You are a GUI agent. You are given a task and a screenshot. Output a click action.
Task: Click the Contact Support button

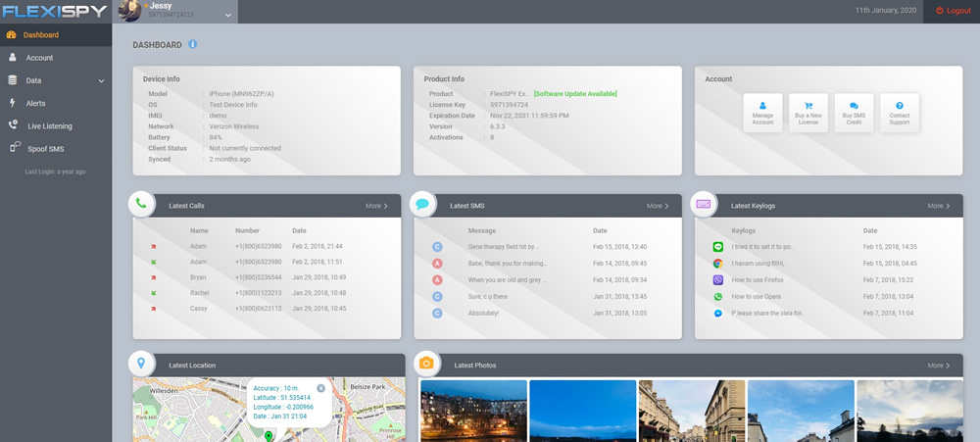(x=900, y=113)
